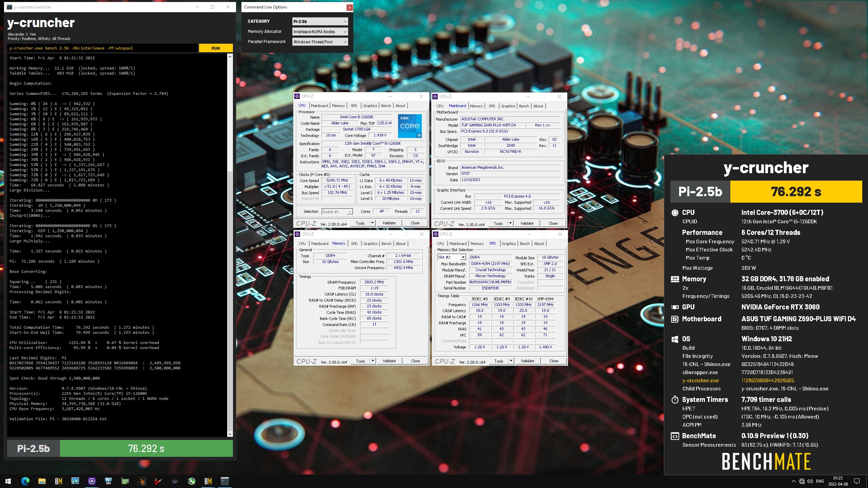Viewport: 868px width, 488px height.
Task: Close the Command Line Options window
Action: point(349,7)
